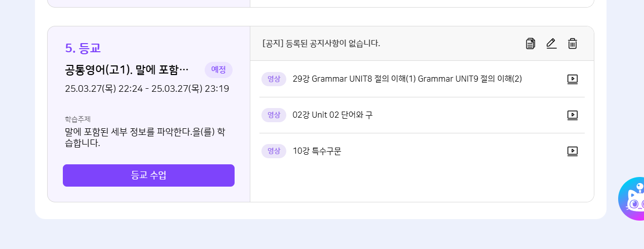Image resolution: width=644 pixels, height=249 pixels.
Task: Click the 영상 tag beside 29강
Action: (274, 79)
